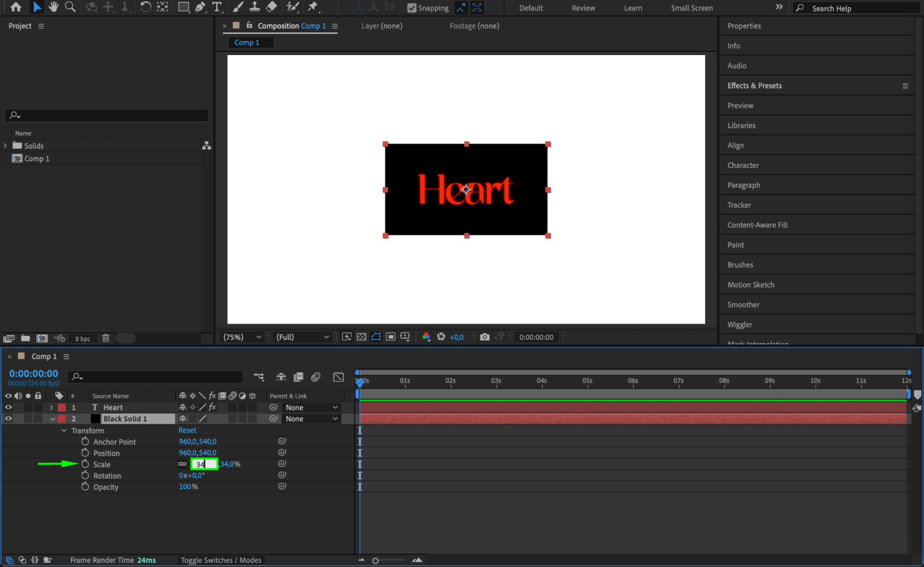Select the Zoom tool in toolbar
924x567 pixels.
pos(70,7)
